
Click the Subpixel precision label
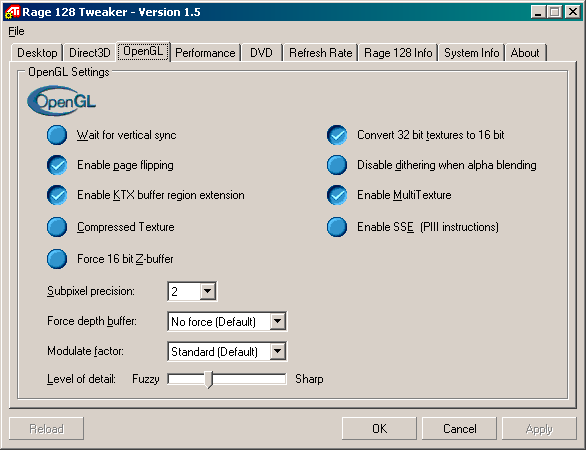point(91,291)
